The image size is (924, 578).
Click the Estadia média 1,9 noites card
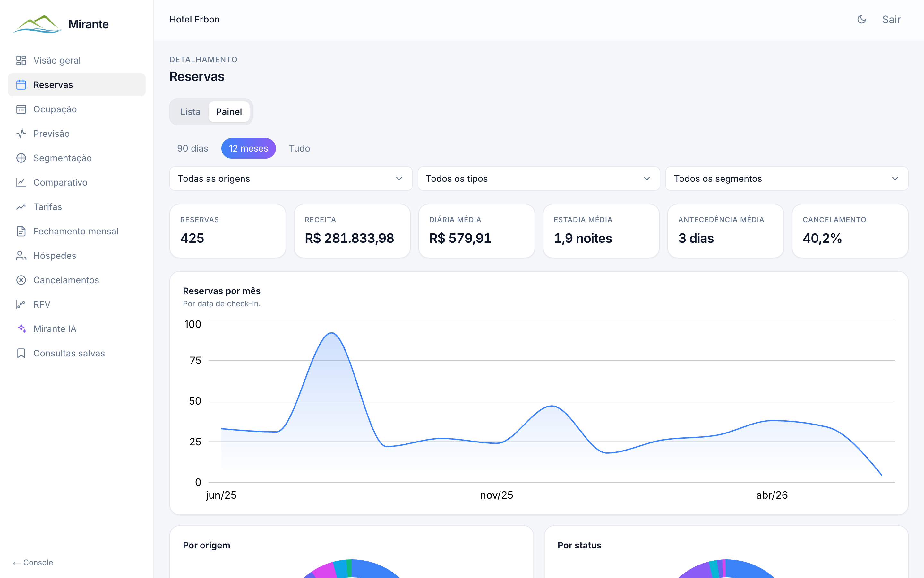(x=601, y=231)
